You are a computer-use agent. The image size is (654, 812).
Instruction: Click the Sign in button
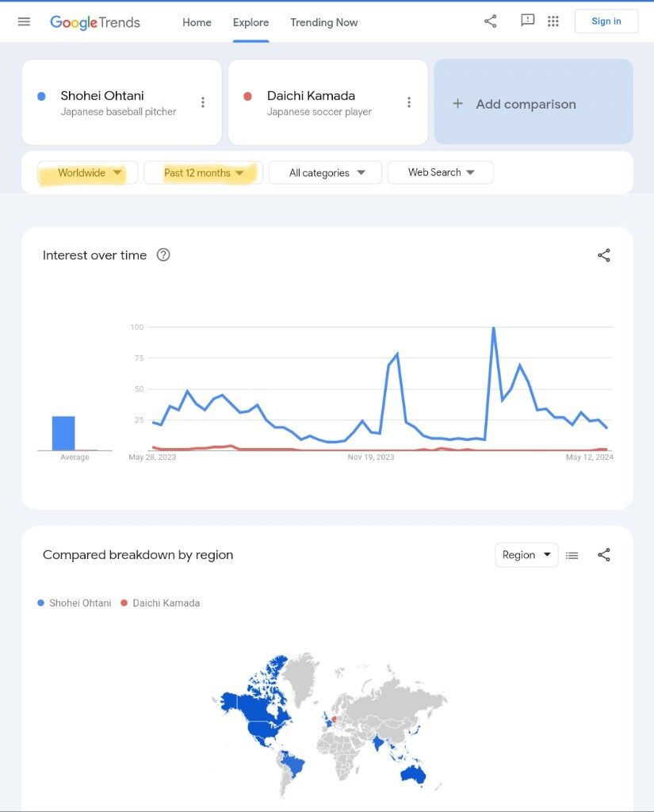coord(606,21)
